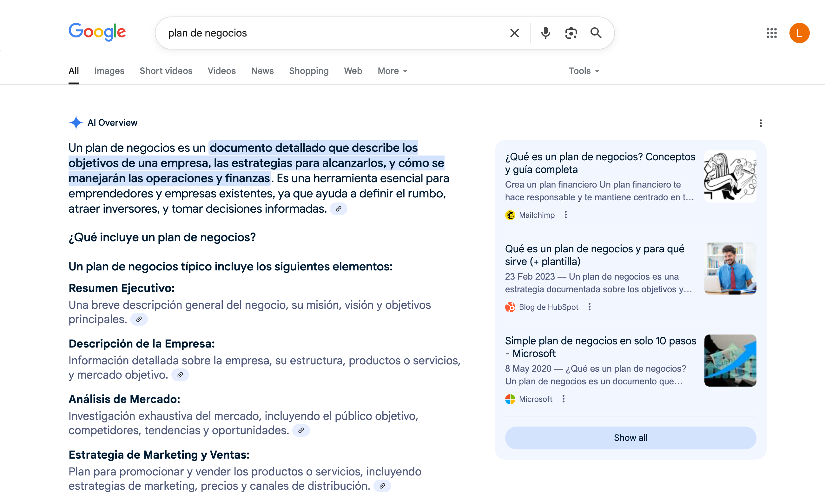
Task: Start voice search with microphone icon
Action: pyautogui.click(x=545, y=33)
